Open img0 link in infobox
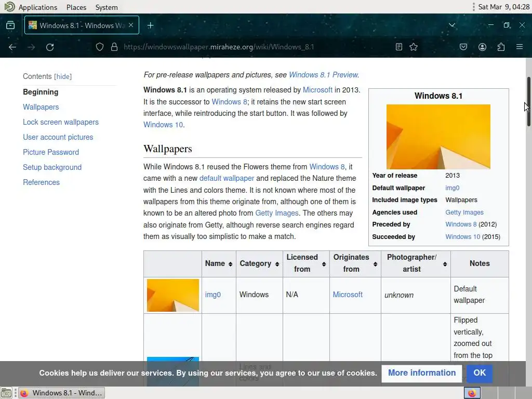The image size is (532, 399). pos(453,188)
